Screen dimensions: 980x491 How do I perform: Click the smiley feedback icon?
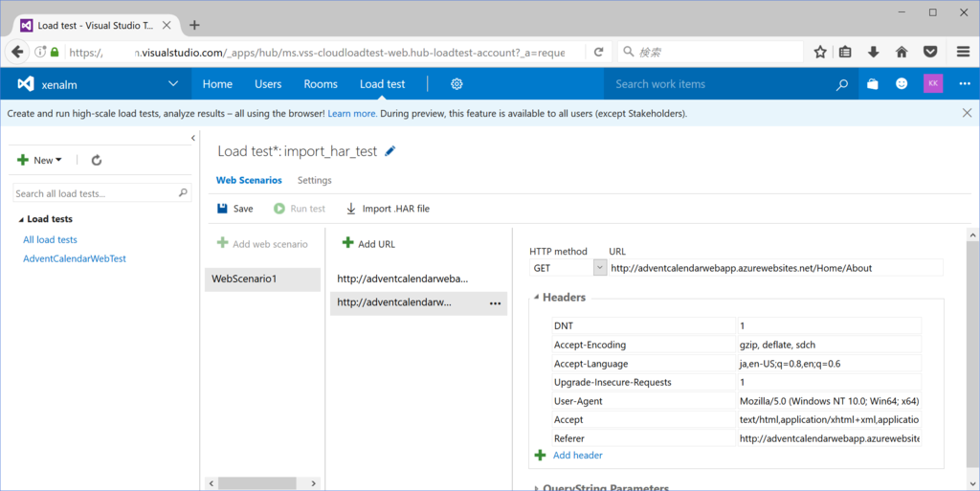tap(902, 83)
